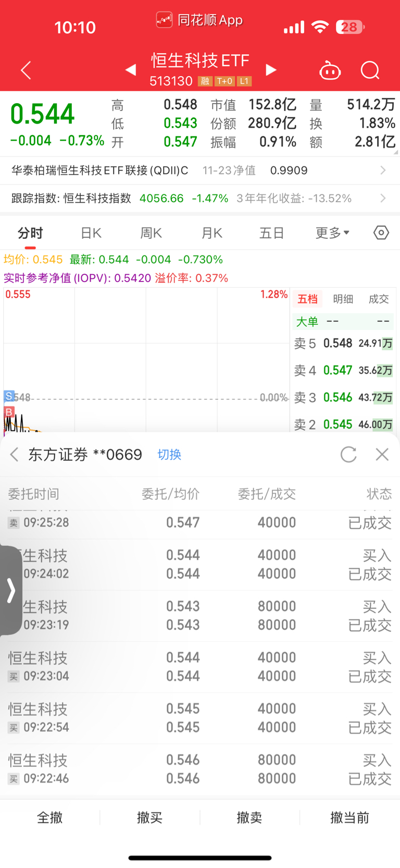The width and height of the screenshot is (400, 868).
Task: Tap Wi-Fi icon in status bar
Action: (320, 27)
